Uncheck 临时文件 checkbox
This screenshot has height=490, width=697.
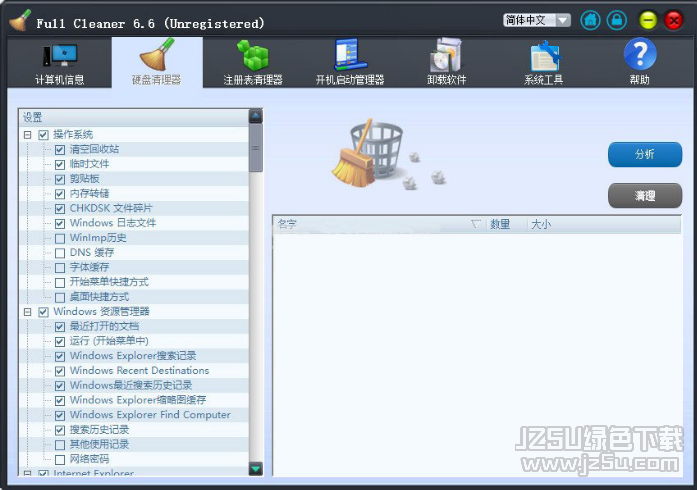pyautogui.click(x=60, y=164)
